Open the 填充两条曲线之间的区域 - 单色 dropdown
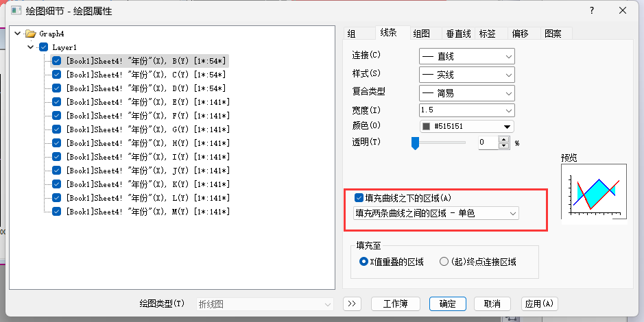Viewport: 644px width, 322px height. [436, 213]
